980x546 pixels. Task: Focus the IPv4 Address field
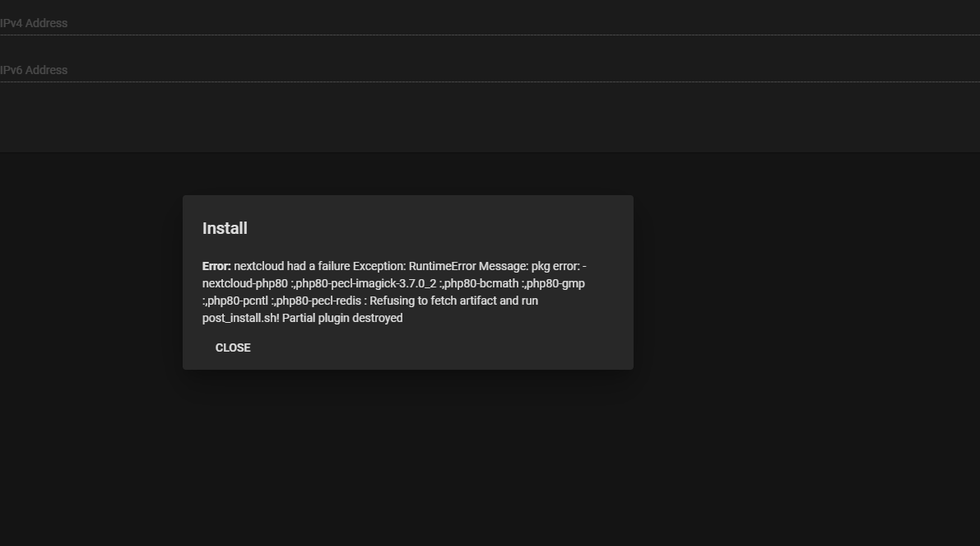click(490, 23)
